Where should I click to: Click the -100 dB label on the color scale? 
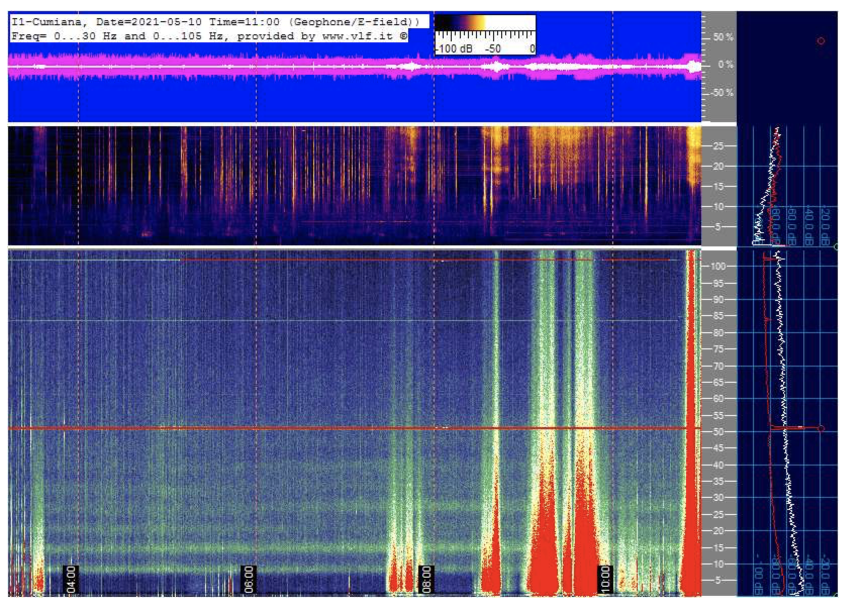[454, 49]
